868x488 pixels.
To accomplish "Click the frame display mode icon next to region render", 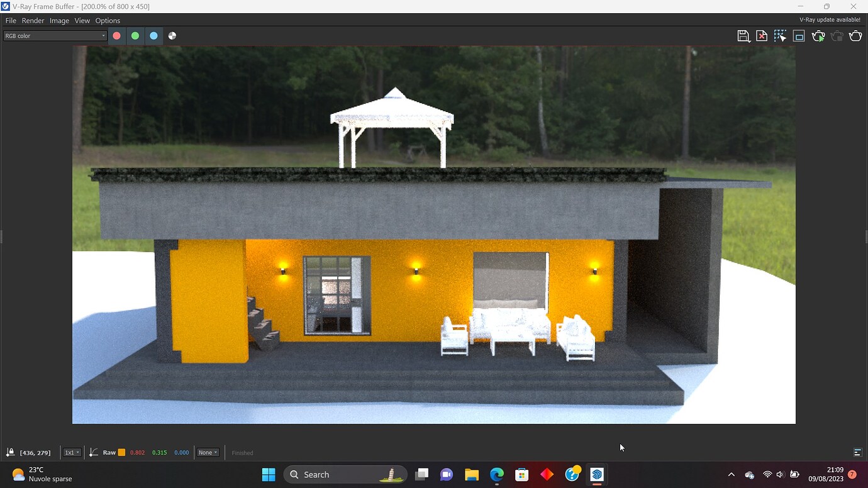I will 799,36.
